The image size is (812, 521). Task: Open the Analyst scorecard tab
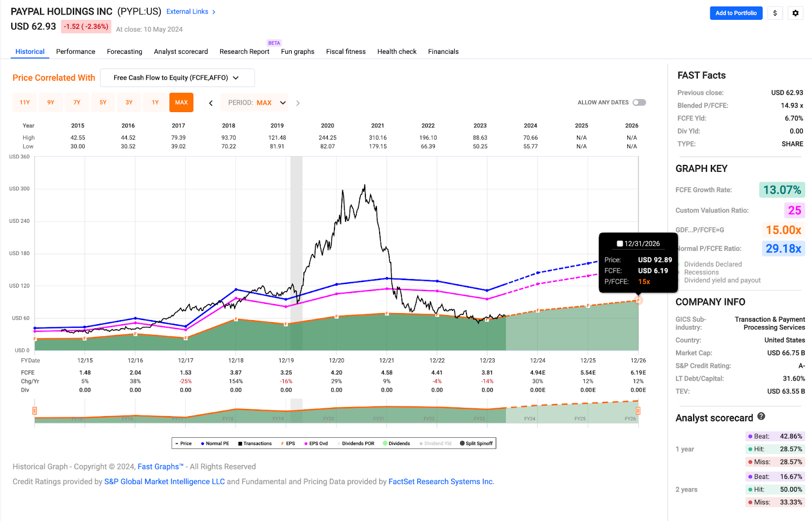[181, 52]
